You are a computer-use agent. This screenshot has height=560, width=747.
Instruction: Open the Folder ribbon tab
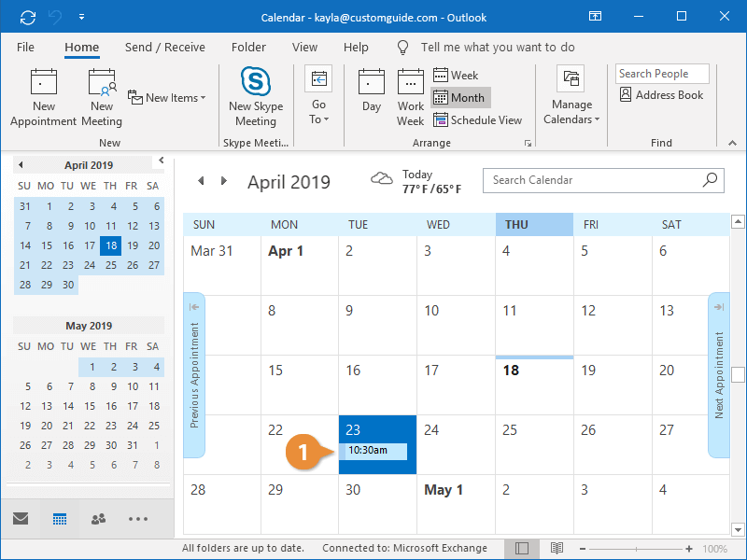[248, 48]
